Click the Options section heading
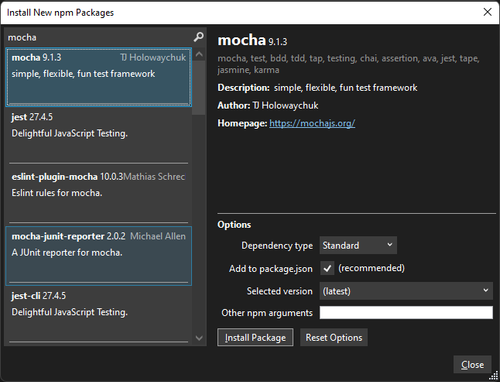This screenshot has height=382, width=500. (x=234, y=225)
